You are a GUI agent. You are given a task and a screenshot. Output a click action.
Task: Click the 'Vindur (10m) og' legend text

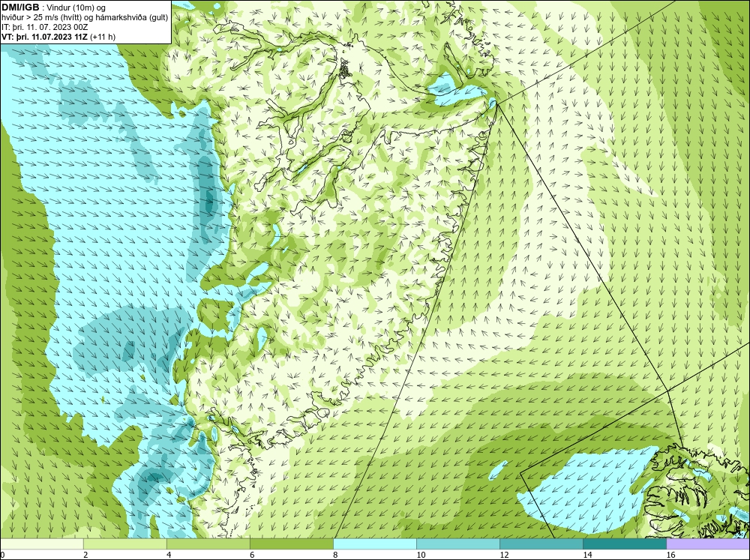[x=77, y=7]
